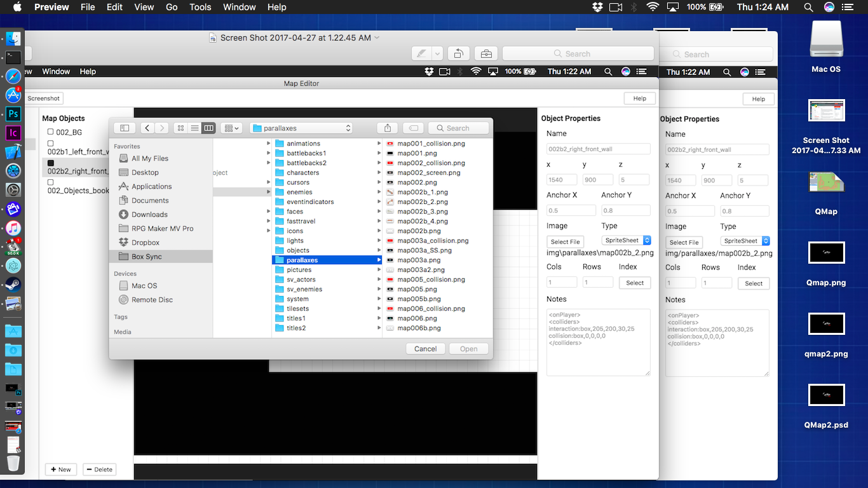Open the Dropbox menu bar icon

(x=597, y=7)
